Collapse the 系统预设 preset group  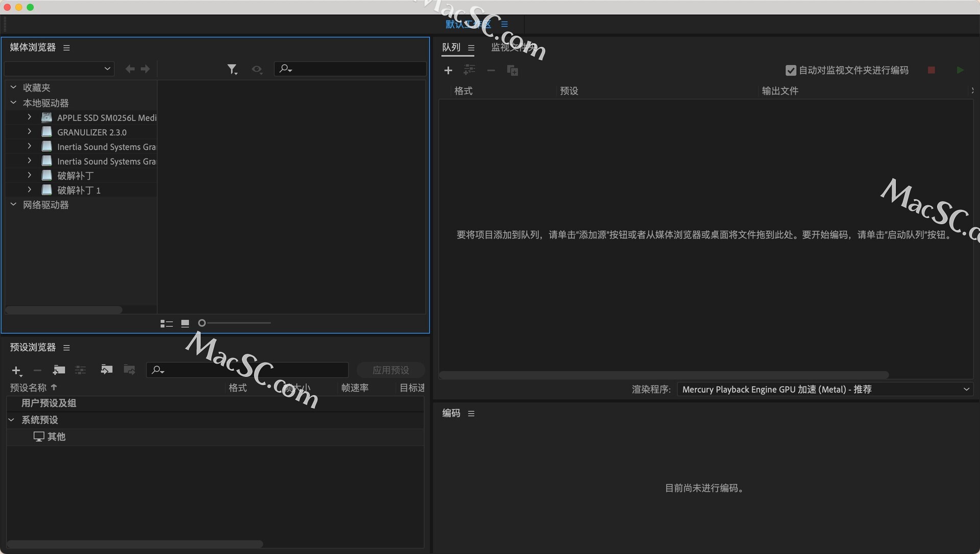coord(12,420)
